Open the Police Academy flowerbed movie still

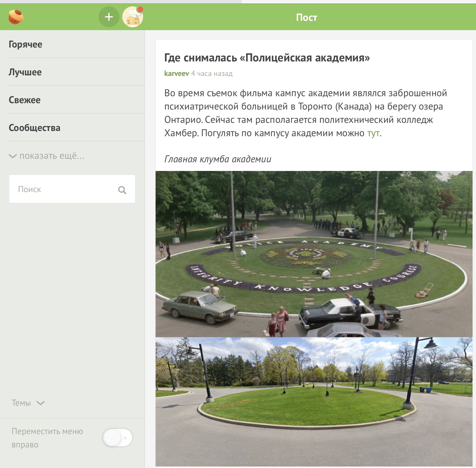point(314,254)
